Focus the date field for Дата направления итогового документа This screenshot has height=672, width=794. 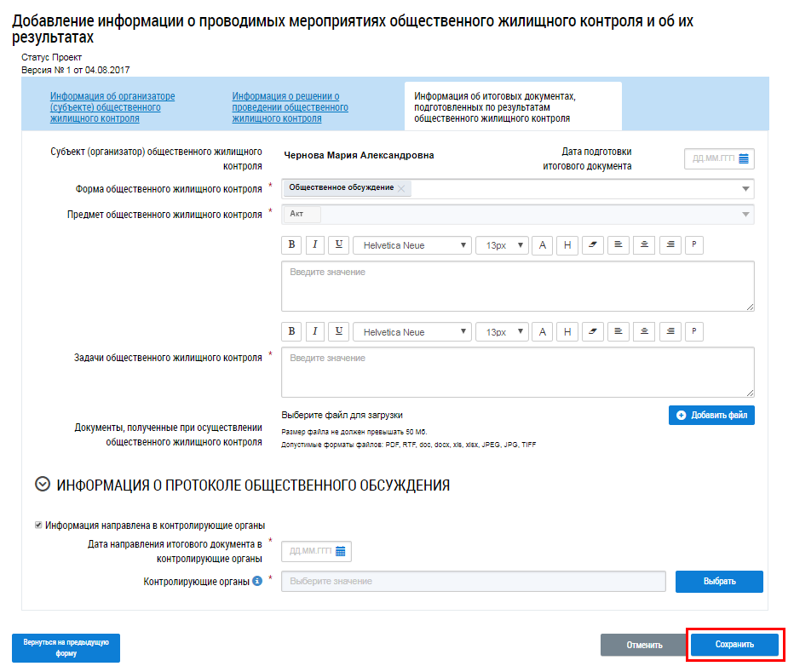click(316, 551)
